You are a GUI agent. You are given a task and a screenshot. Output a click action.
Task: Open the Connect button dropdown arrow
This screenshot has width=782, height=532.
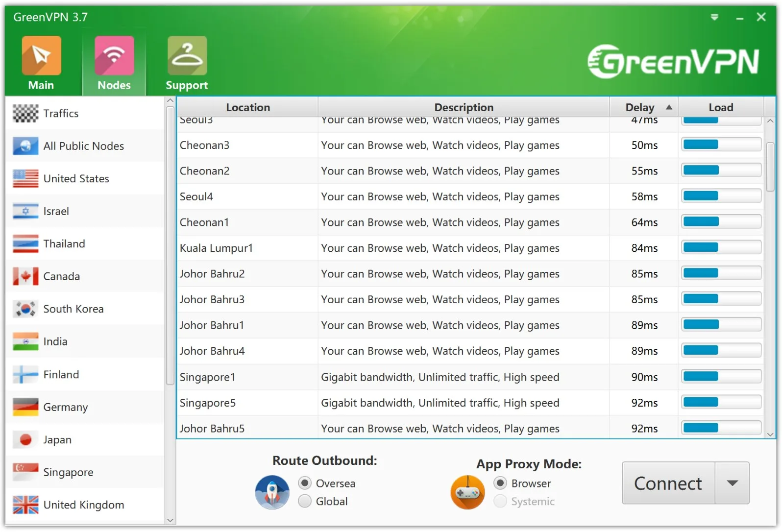point(733,483)
